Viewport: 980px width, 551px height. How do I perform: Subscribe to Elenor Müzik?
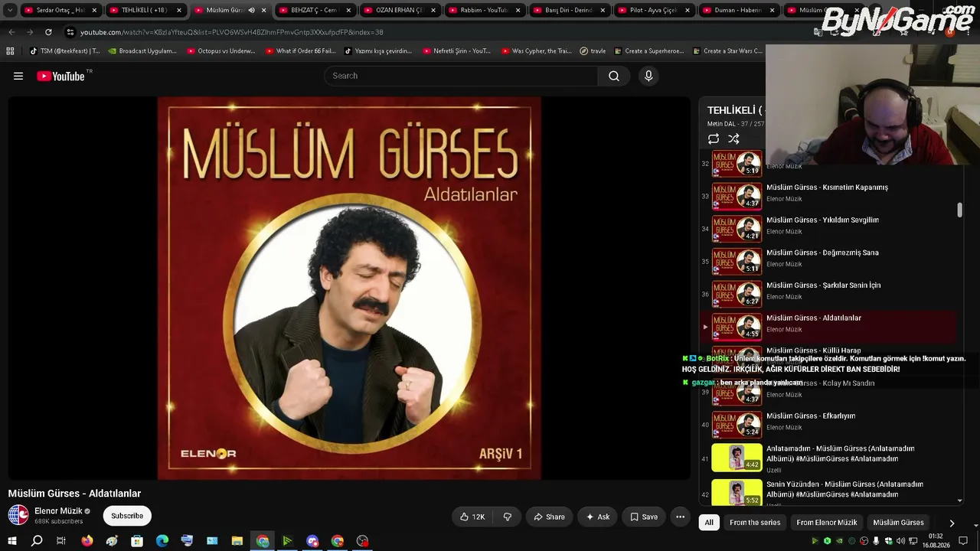[127, 516]
